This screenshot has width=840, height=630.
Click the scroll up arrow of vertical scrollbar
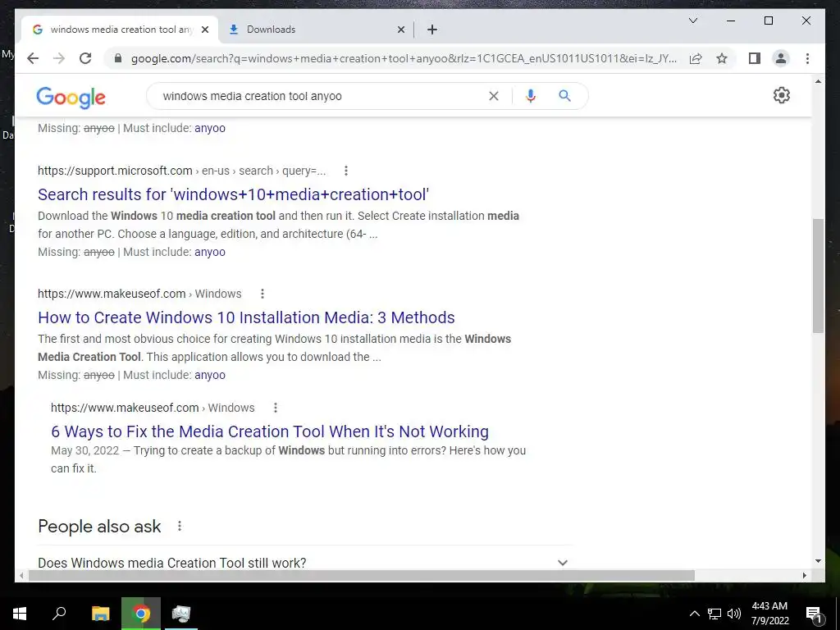tap(818, 81)
